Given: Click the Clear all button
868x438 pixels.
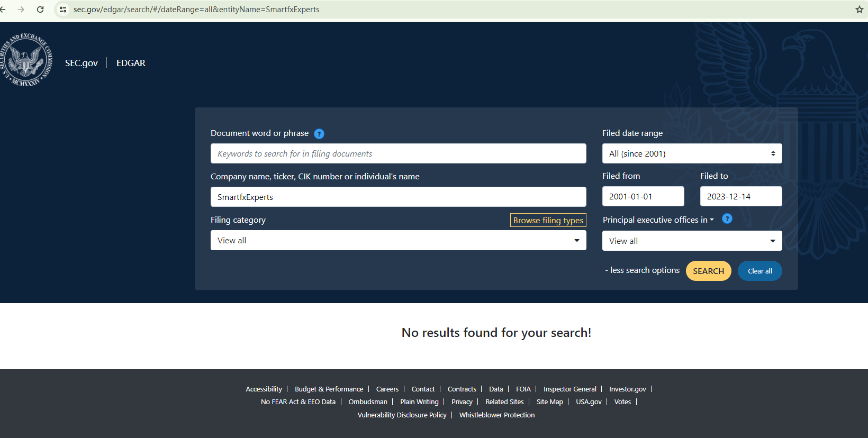Looking at the screenshot, I should 759,271.
